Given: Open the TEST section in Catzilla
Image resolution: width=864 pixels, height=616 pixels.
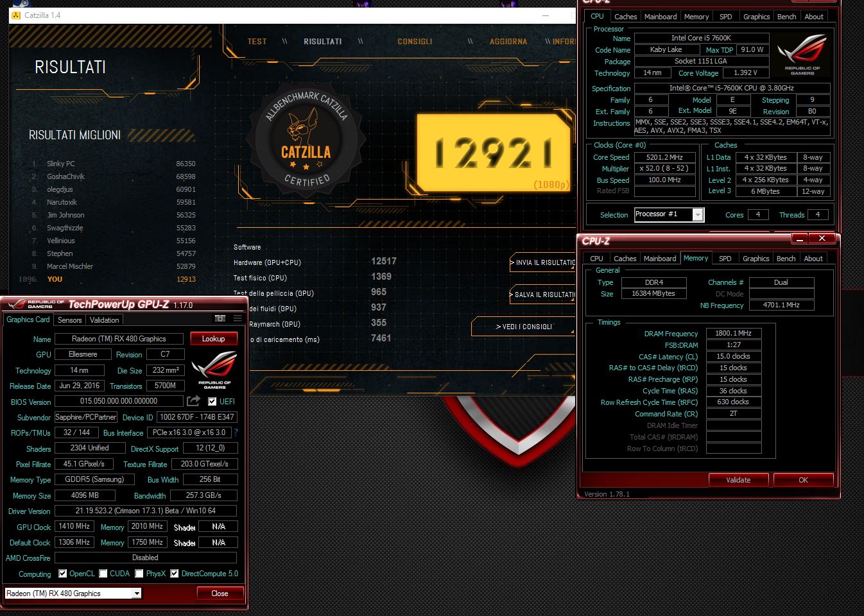Looking at the screenshot, I should [x=257, y=41].
